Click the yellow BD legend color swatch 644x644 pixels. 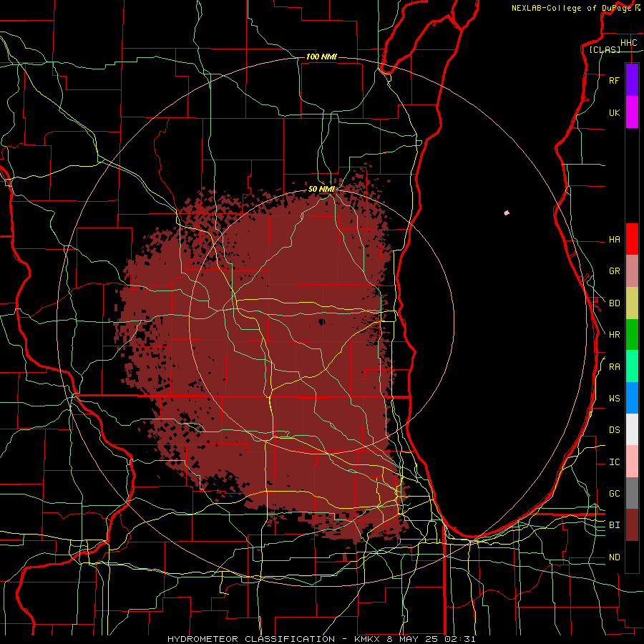632,303
